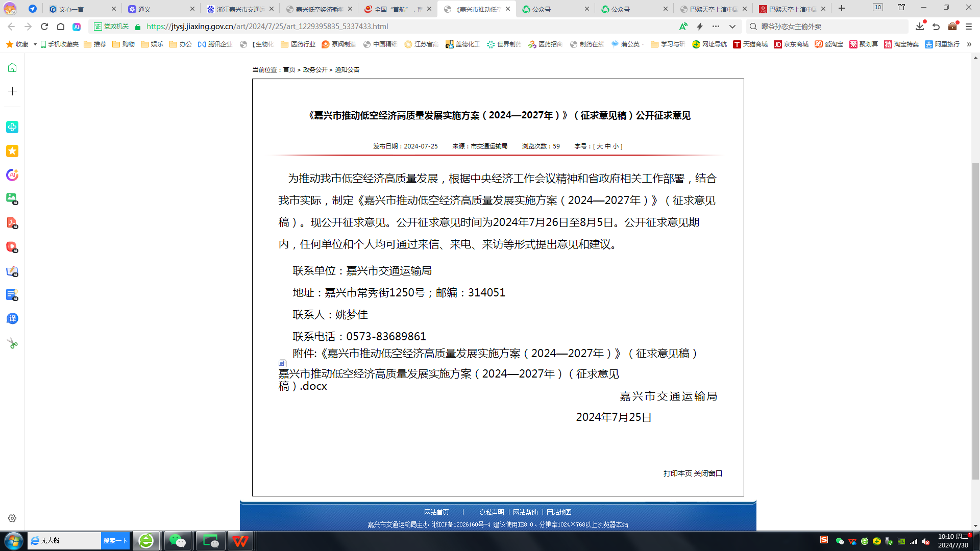The image size is (980, 551).
Task: Open WeChat from the taskbar
Action: 178,540
